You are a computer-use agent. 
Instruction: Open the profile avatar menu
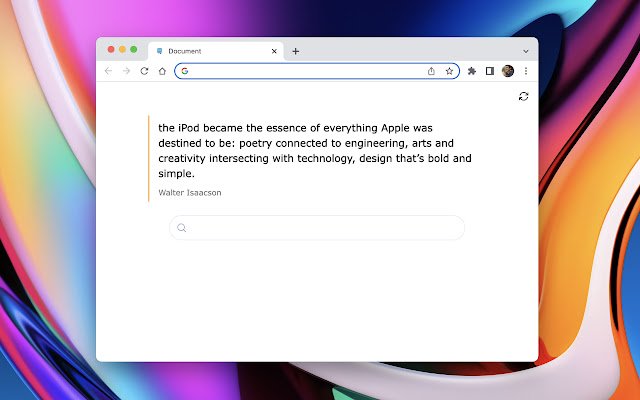pos(508,71)
